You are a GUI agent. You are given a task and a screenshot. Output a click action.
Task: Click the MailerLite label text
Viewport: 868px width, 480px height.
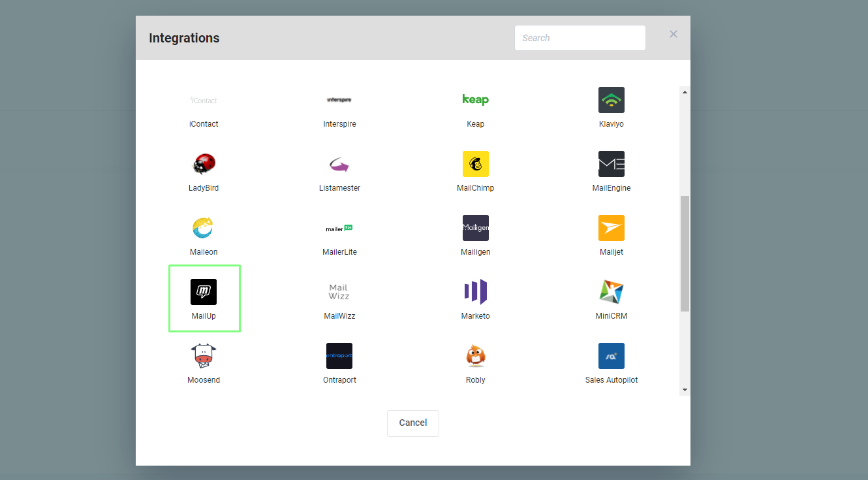click(x=339, y=252)
